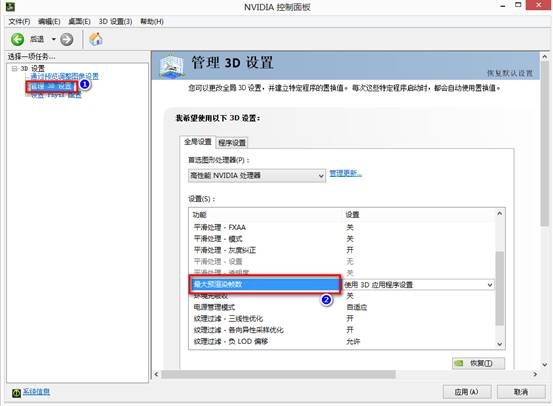Click the horizontal scrollbar left arrow
Image resolution: width=553 pixels, height=406 pixels.
coord(157,374)
